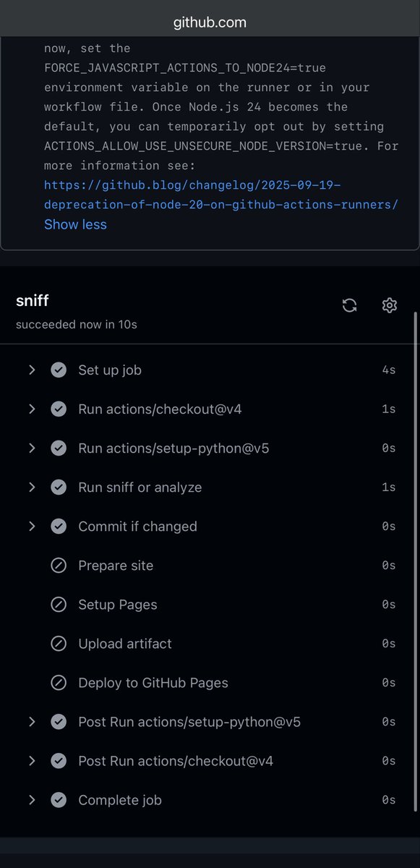Open the log settings gear icon

(x=390, y=305)
